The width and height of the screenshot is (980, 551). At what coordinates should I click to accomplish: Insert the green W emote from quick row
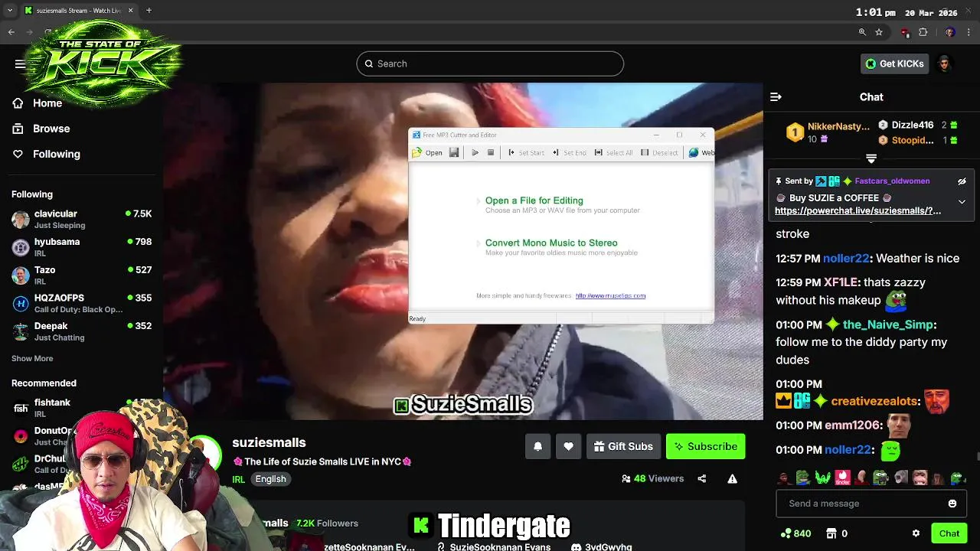tap(823, 478)
